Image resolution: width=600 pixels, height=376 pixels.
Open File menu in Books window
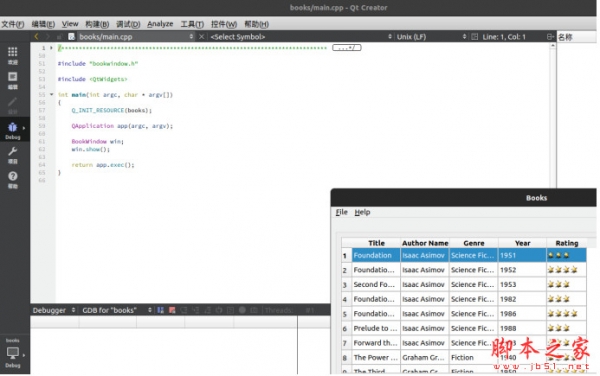click(x=342, y=212)
